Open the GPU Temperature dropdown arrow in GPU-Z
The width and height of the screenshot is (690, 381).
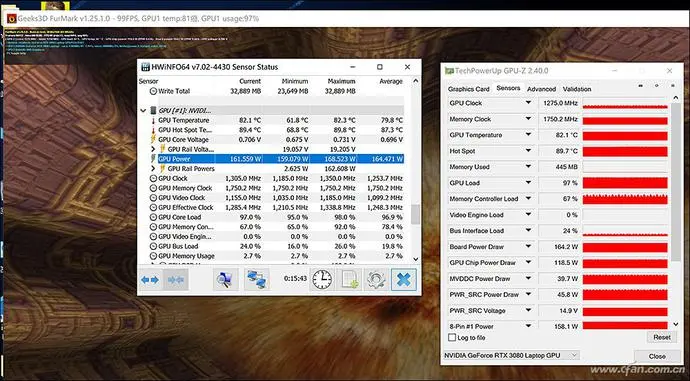(528, 135)
